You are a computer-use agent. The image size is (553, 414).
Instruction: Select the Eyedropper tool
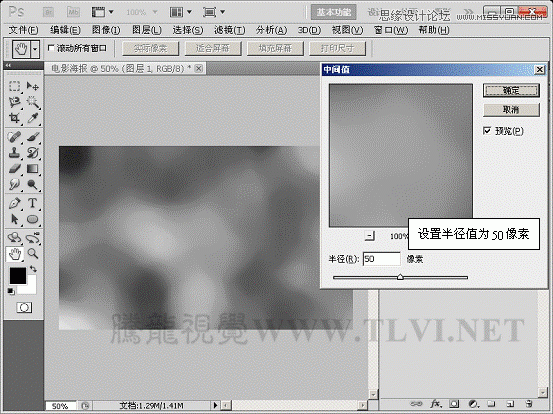[x=32, y=118]
